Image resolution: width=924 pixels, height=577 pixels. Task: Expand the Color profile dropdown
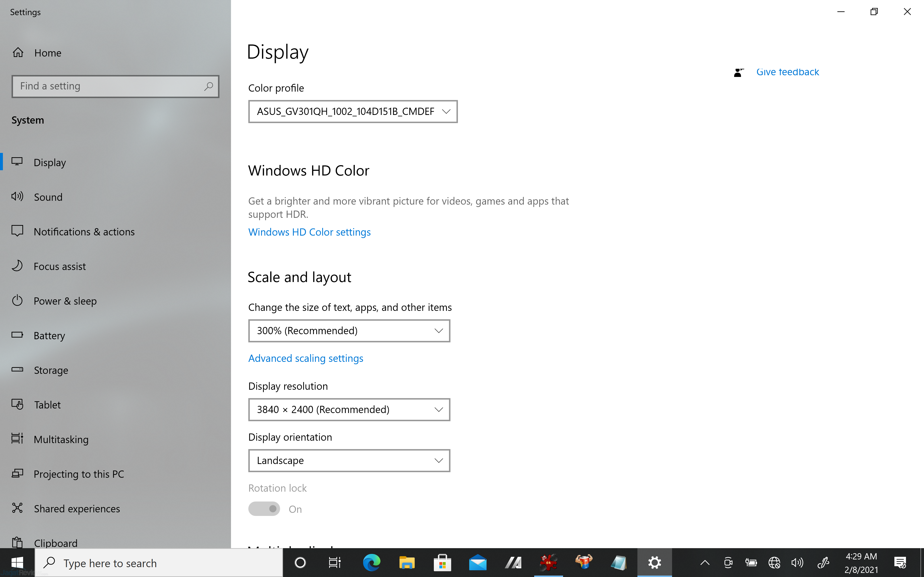(x=353, y=111)
